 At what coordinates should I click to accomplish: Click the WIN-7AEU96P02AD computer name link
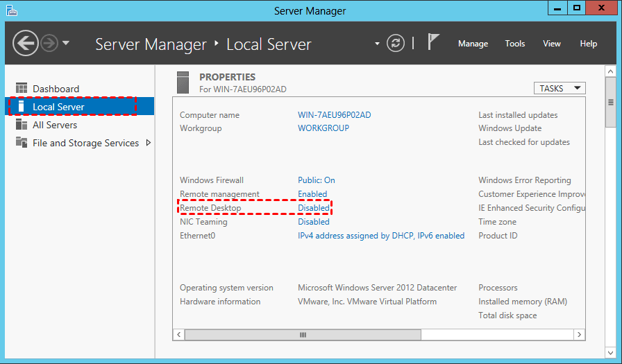pyautogui.click(x=334, y=115)
